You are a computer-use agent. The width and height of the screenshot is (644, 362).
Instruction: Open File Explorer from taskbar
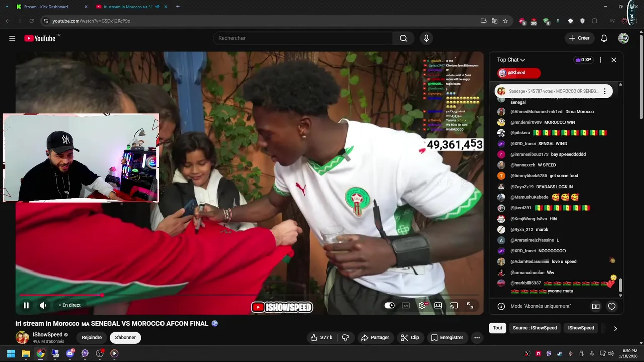[x=26, y=353]
